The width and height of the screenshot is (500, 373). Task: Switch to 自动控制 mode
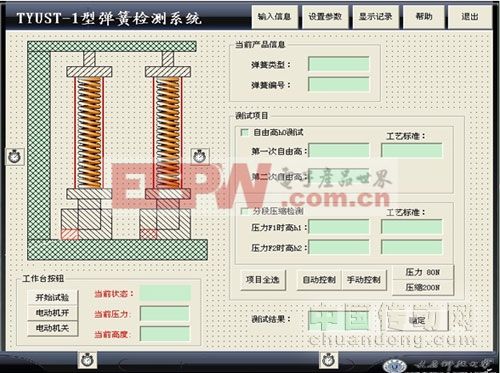(319, 280)
